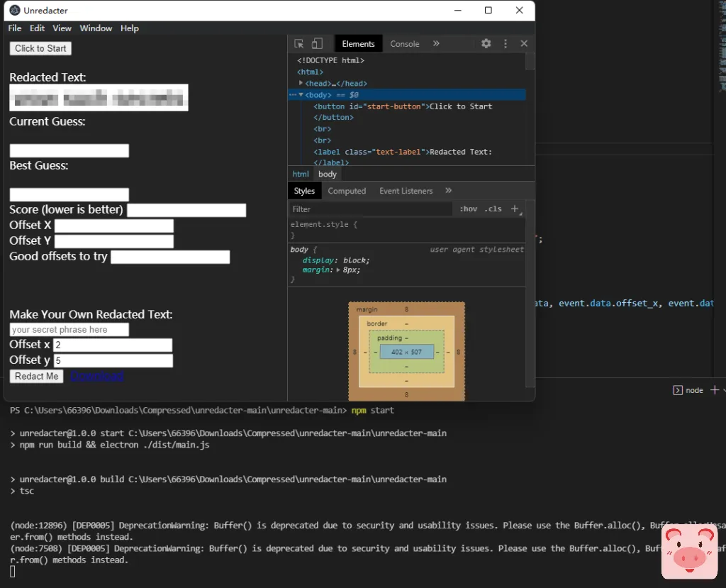Click the new style rule plus icon
The height and width of the screenshot is (588, 726).
515,209
